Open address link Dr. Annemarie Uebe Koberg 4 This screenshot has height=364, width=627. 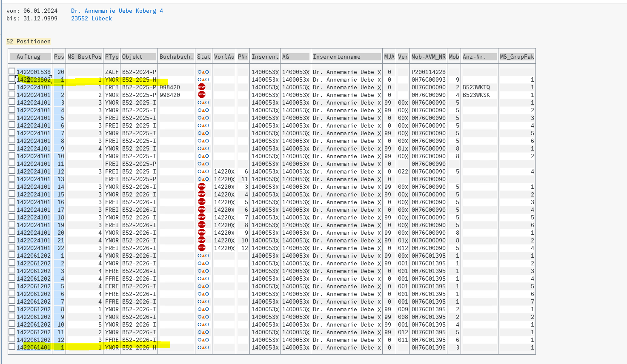[117, 11]
